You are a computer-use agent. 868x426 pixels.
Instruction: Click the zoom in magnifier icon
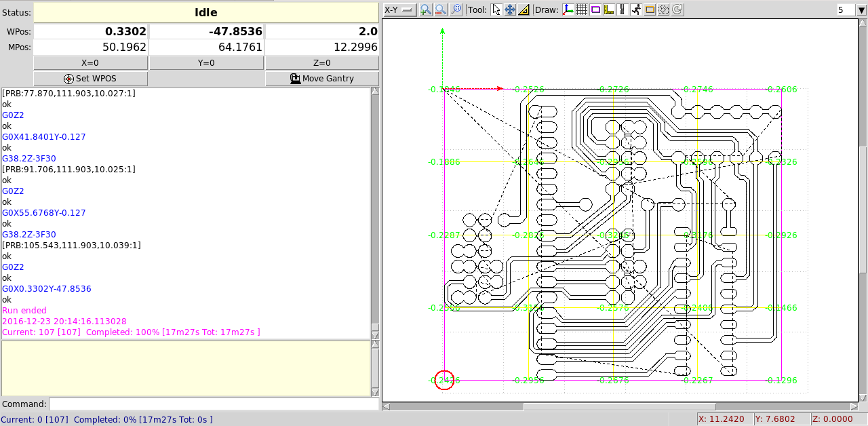point(426,9)
